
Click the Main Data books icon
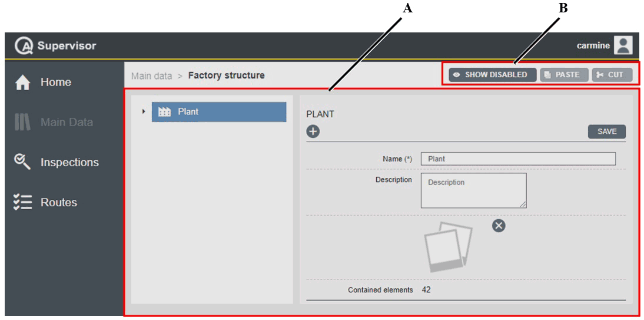22,123
